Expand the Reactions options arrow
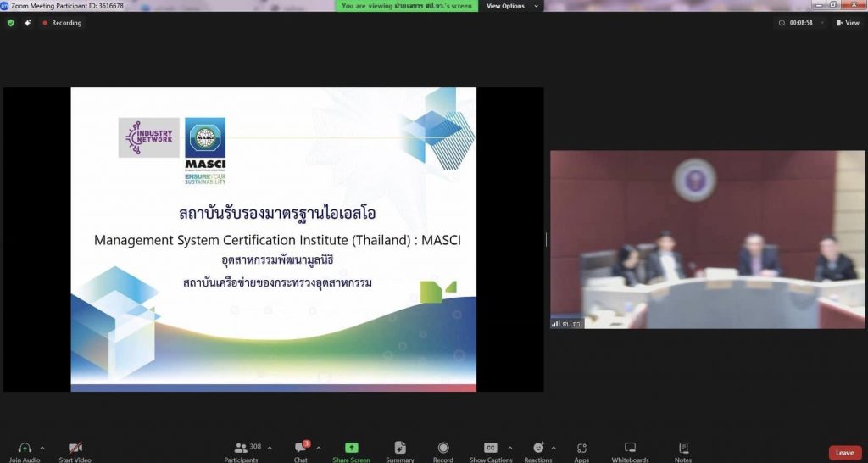Viewport: 868px width, 463px height. 553,448
